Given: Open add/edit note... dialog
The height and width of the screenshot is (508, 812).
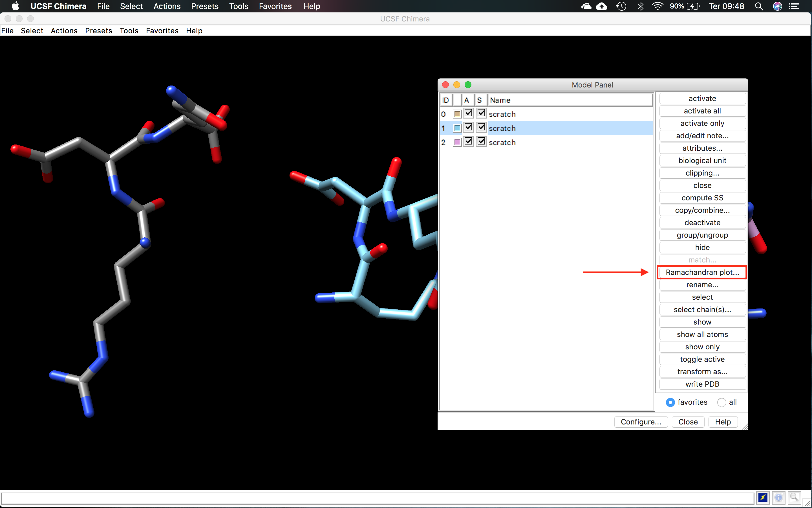Looking at the screenshot, I should (x=702, y=136).
